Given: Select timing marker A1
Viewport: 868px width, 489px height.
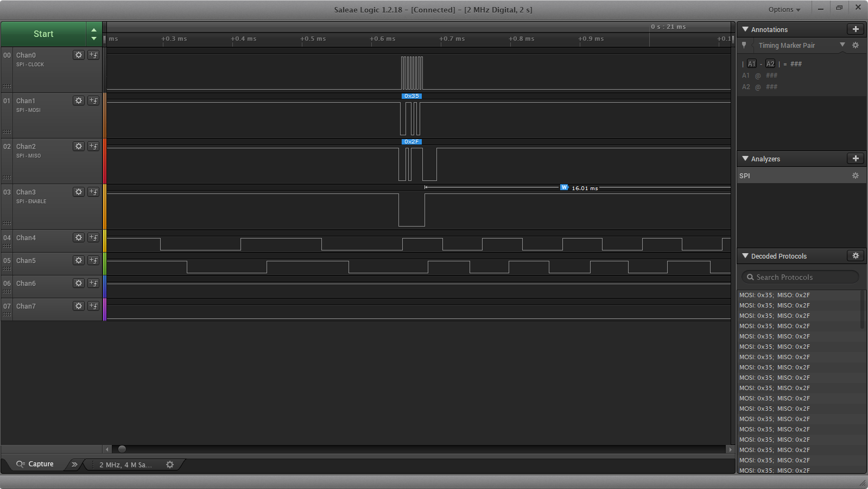Looking at the screenshot, I should 751,64.
